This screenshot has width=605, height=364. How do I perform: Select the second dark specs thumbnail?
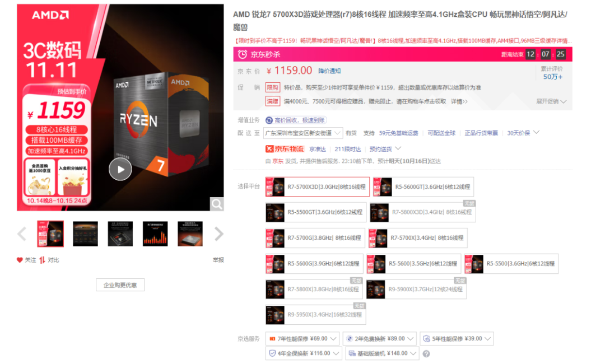tap(85, 234)
